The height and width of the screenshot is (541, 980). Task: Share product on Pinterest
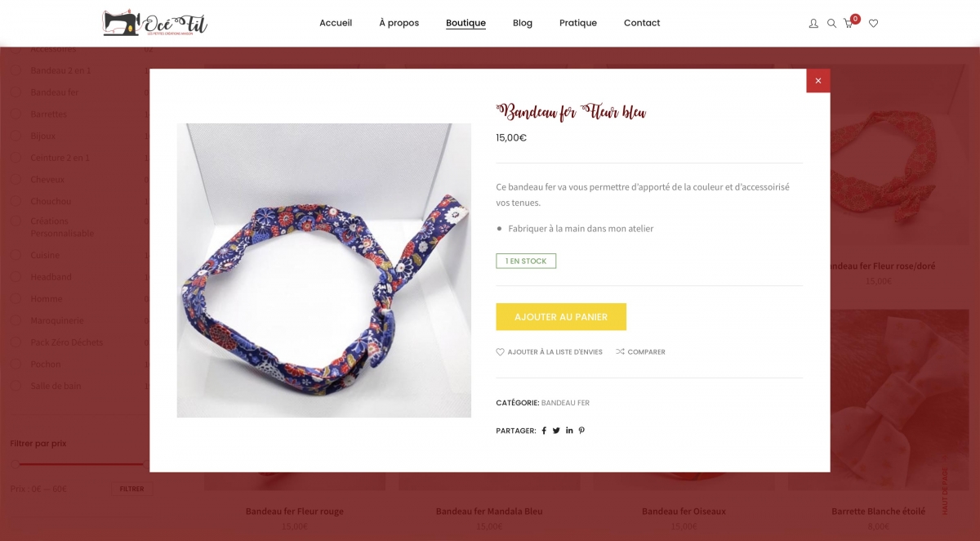(x=581, y=431)
